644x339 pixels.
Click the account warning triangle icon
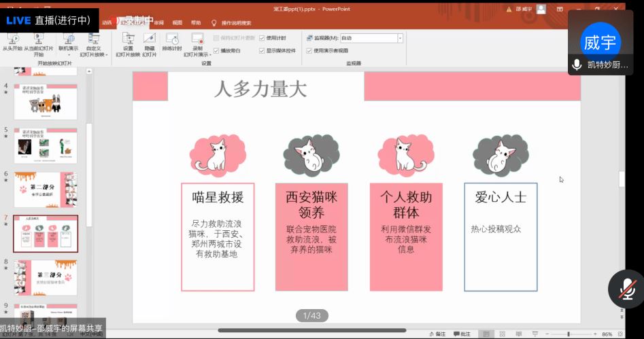click(x=509, y=10)
